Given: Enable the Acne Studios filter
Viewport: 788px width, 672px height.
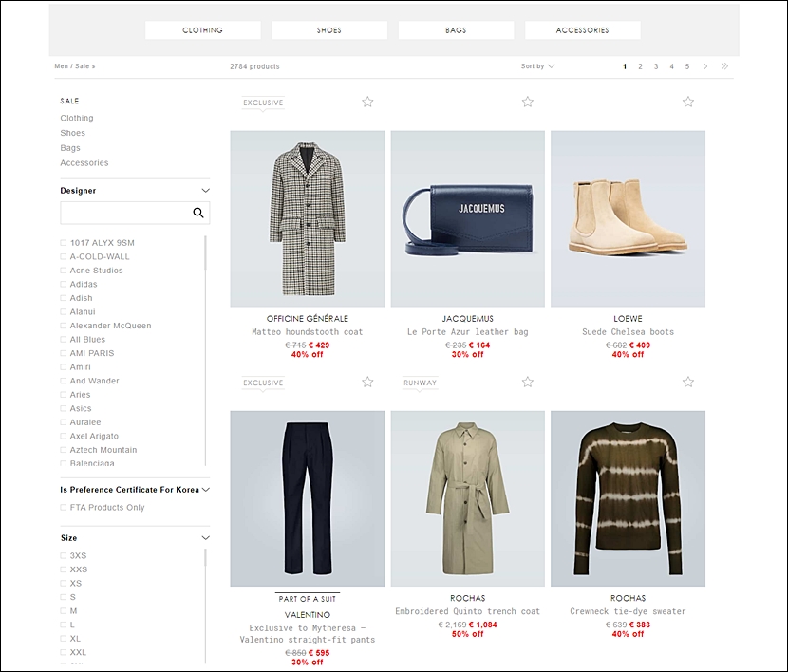Looking at the screenshot, I should (x=64, y=271).
